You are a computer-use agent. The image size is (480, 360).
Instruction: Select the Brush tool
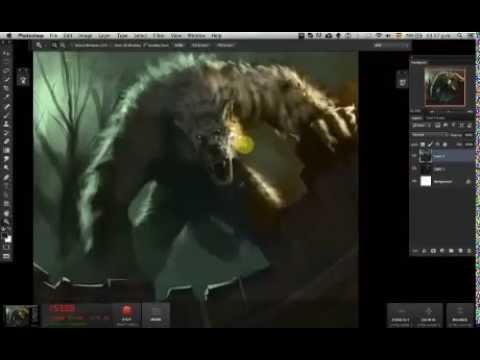(x=6, y=115)
